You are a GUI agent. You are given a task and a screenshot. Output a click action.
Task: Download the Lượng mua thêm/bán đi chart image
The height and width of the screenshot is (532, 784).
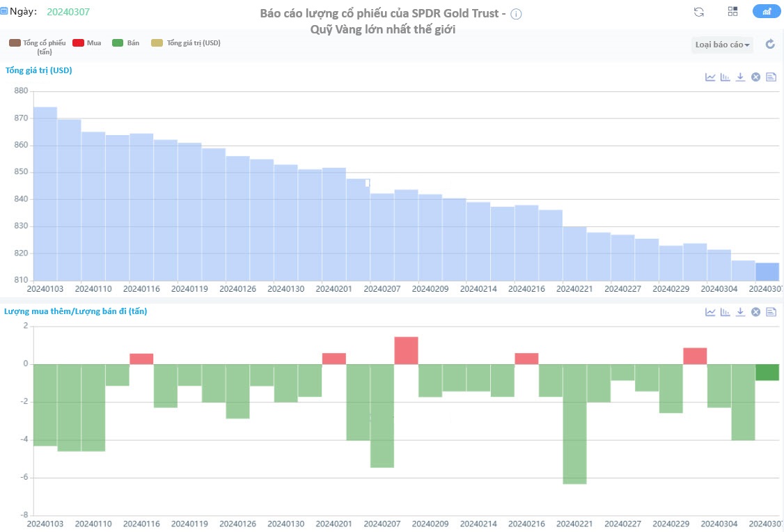(741, 312)
